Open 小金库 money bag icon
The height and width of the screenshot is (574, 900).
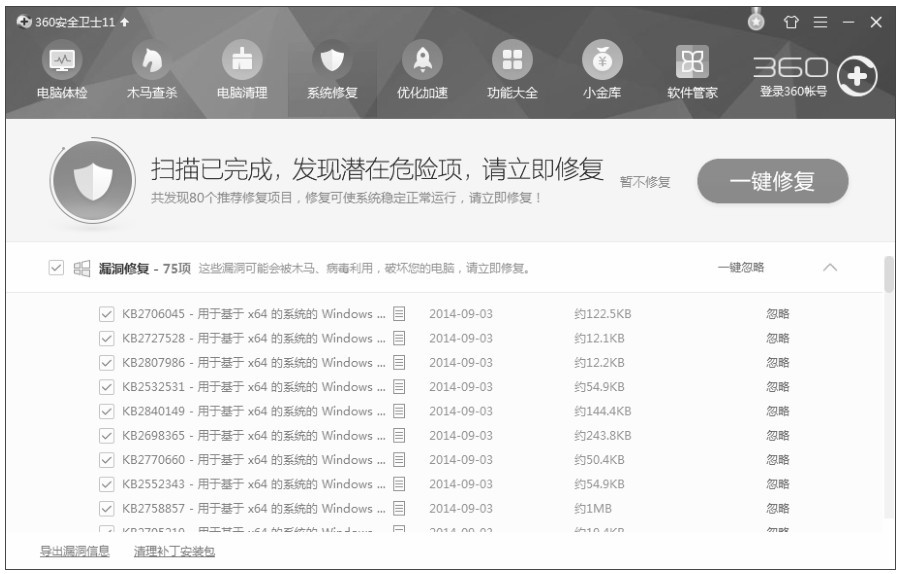click(x=603, y=60)
